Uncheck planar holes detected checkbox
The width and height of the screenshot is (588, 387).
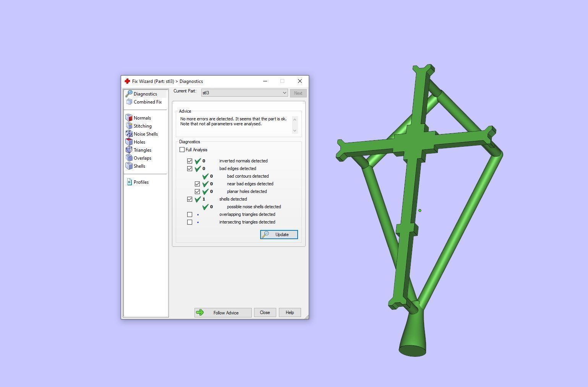coord(197,191)
